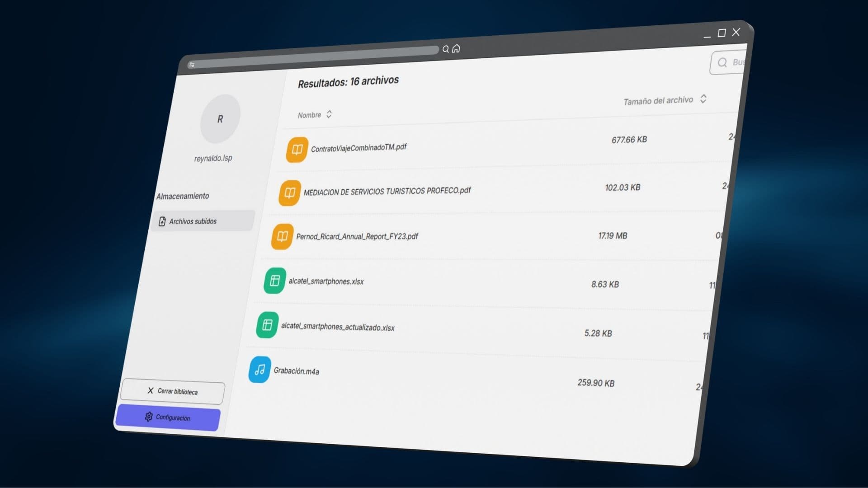
Task: Click the settings sliders icon in address bar
Action: click(x=192, y=65)
